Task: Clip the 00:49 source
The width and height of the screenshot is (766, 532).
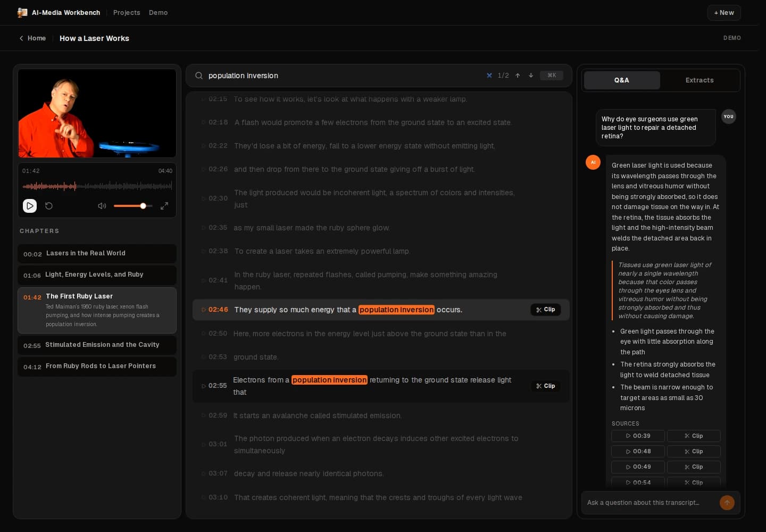Action: [x=694, y=467]
